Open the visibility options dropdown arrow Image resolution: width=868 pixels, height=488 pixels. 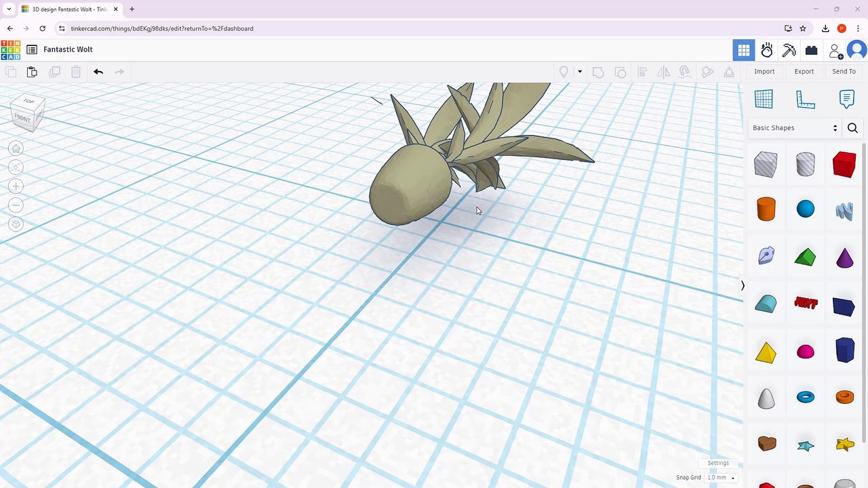[x=580, y=72]
